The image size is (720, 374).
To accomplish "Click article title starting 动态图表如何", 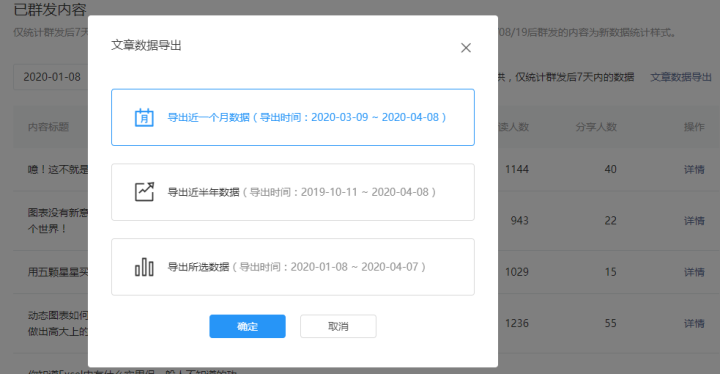I will pos(58,323).
